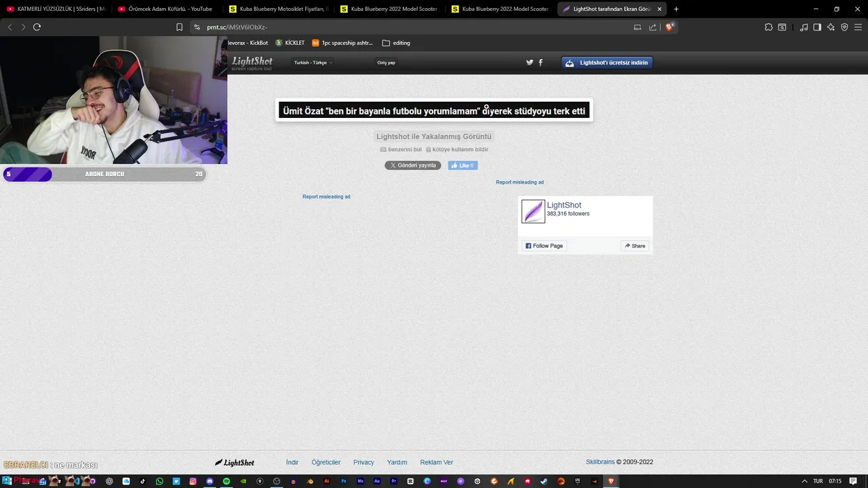Click benzerini bul link
Screen dimensions: 868x488
(x=401, y=149)
